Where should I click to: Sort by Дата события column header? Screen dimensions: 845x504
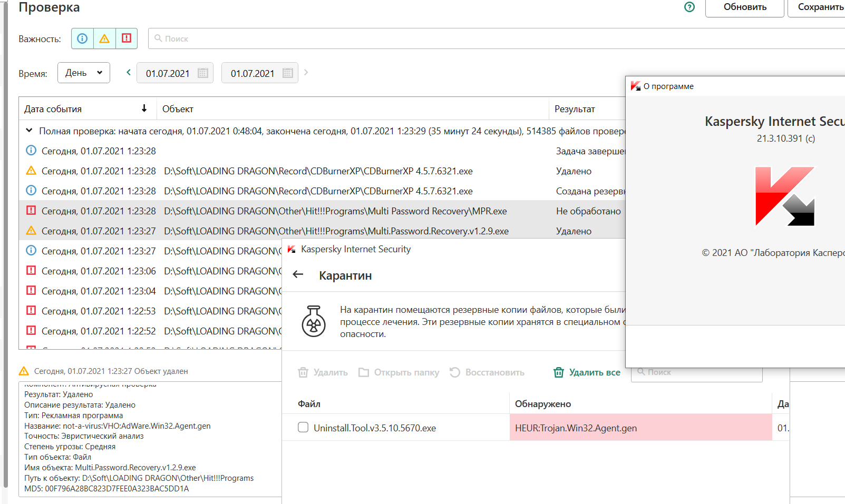[x=88, y=109]
